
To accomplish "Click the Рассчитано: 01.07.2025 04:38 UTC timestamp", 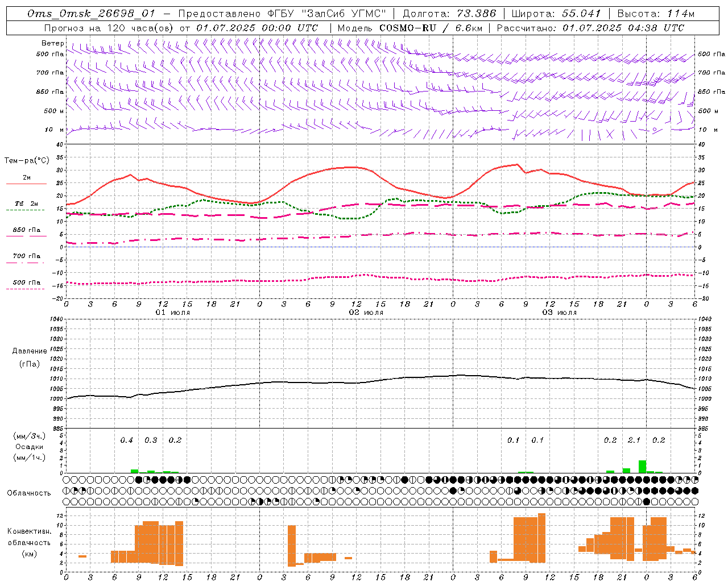I will pyautogui.click(x=590, y=28).
